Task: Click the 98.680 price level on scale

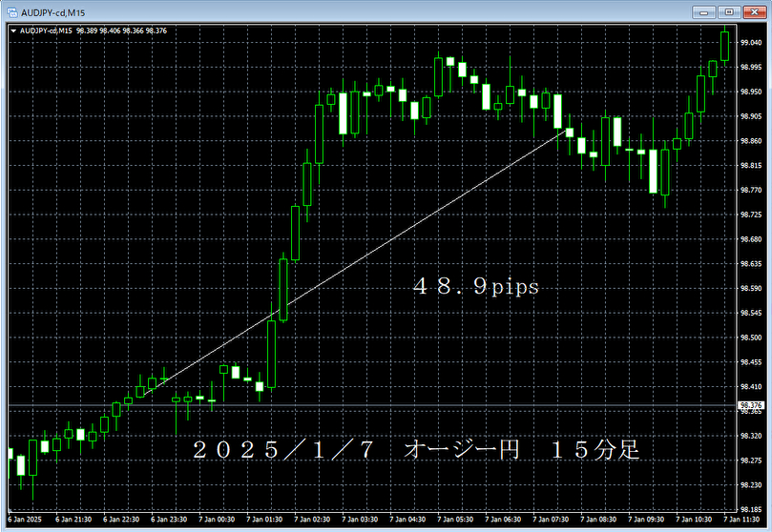Action: click(751, 239)
